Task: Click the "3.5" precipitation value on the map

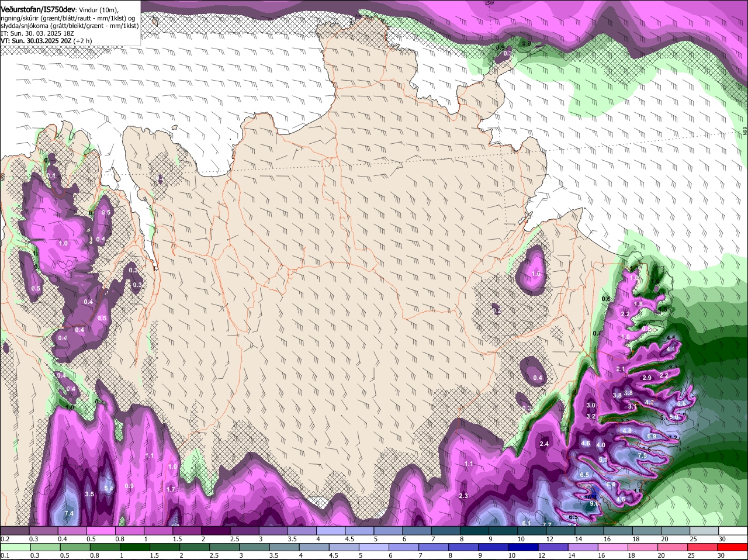Action: [x=89, y=494]
